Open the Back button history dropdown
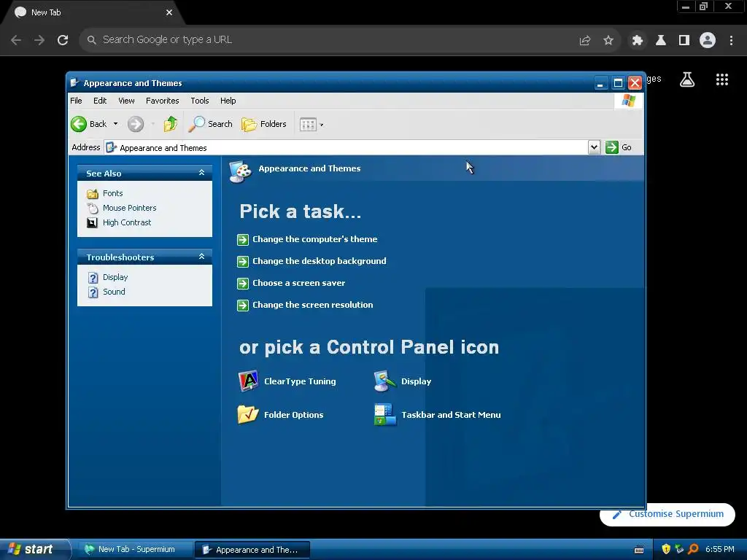 [115, 124]
